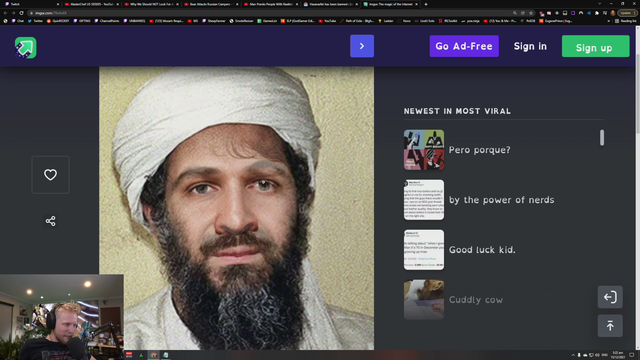Show hidden system tray icons
Image resolution: width=640 pixels, height=360 pixels.
pos(573,355)
